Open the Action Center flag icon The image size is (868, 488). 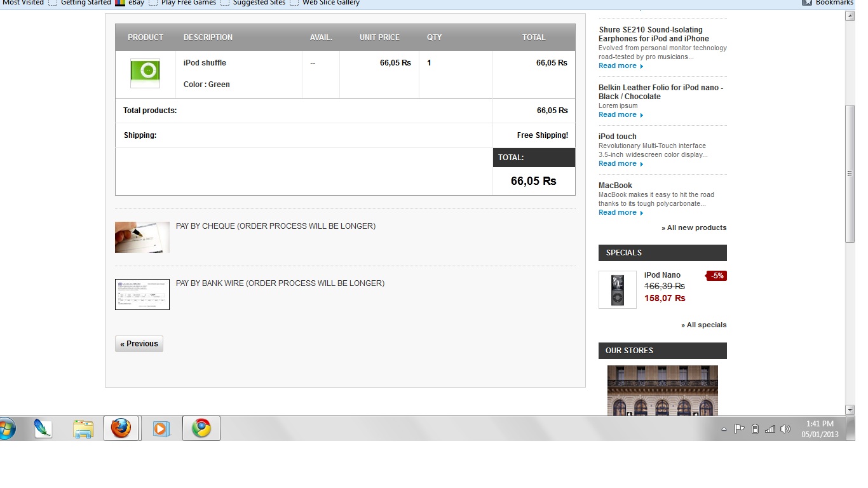click(x=739, y=429)
